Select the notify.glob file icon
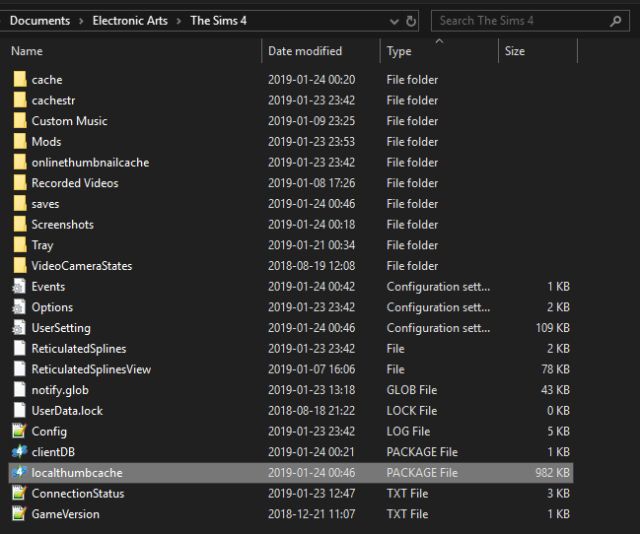This screenshot has width=640, height=534. pyautogui.click(x=20, y=389)
